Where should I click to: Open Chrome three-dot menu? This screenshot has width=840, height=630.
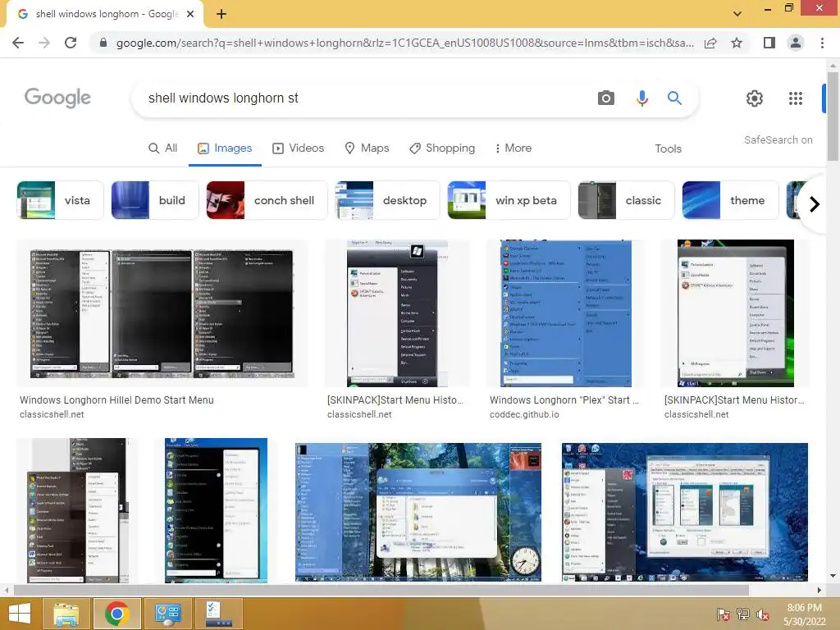click(822, 43)
